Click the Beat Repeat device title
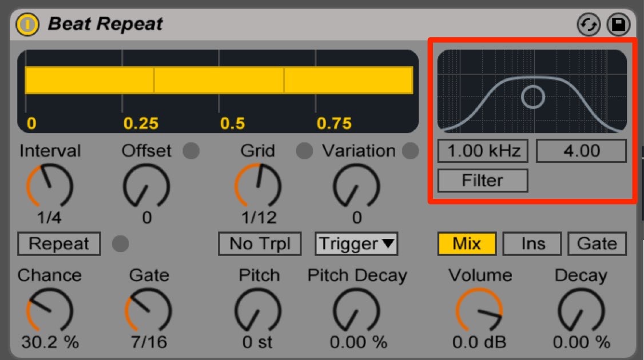 pos(105,24)
